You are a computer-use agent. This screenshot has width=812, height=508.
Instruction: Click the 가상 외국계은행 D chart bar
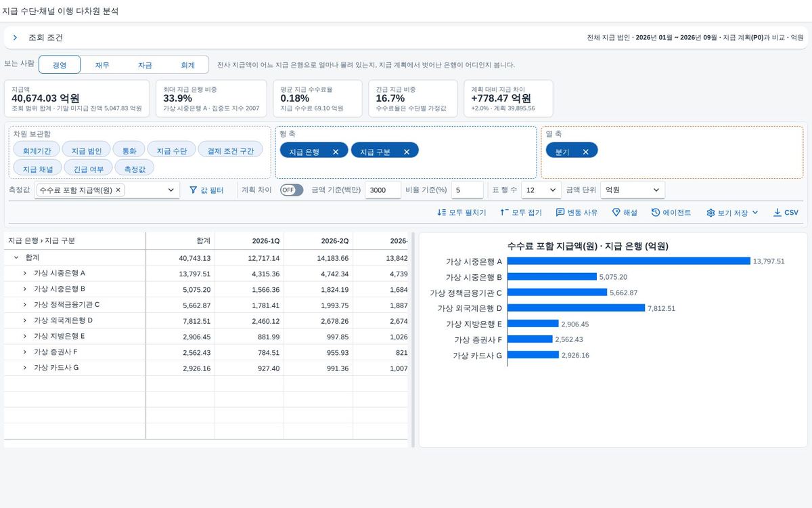[576, 308]
